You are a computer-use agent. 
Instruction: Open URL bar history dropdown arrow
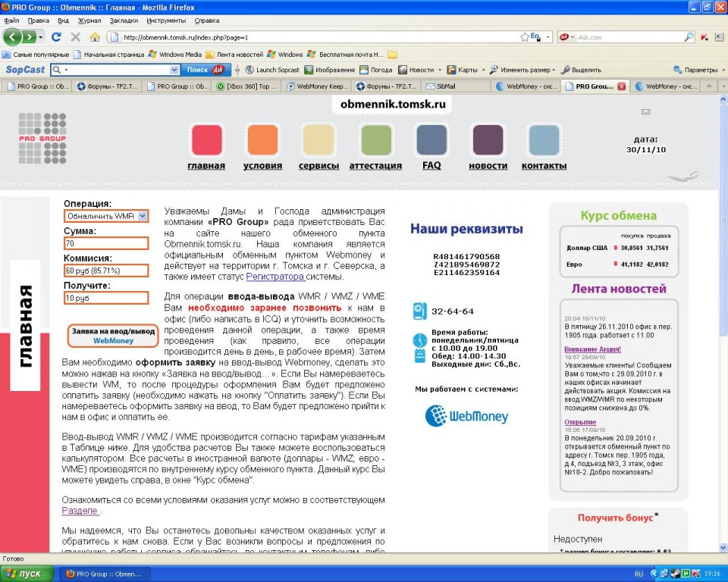pos(548,36)
